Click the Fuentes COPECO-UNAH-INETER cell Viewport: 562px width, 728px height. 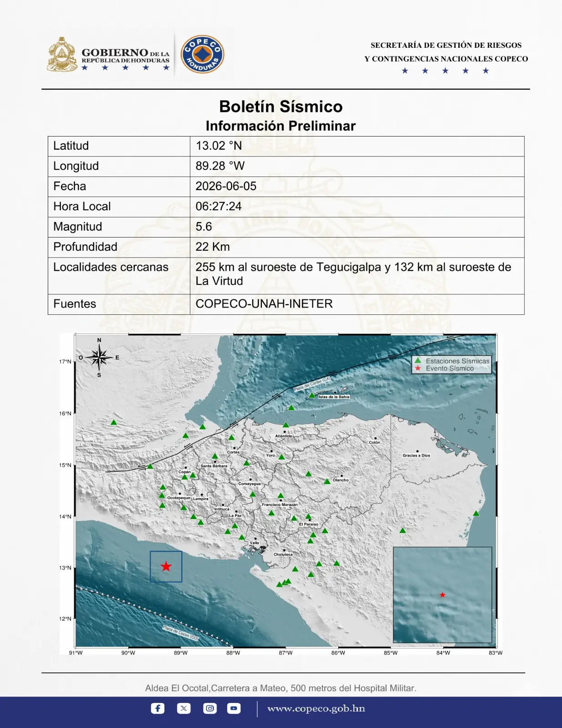point(357,304)
